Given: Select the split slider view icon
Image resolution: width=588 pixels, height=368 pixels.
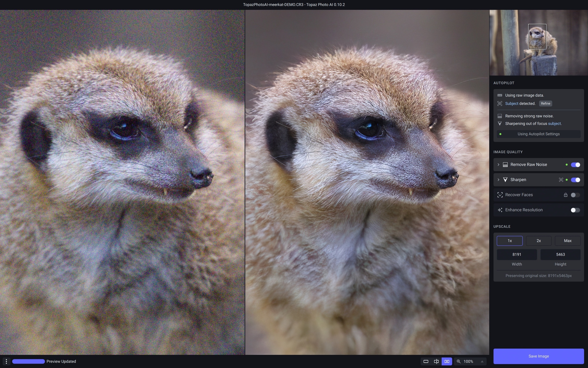Looking at the screenshot, I should coord(436,362).
